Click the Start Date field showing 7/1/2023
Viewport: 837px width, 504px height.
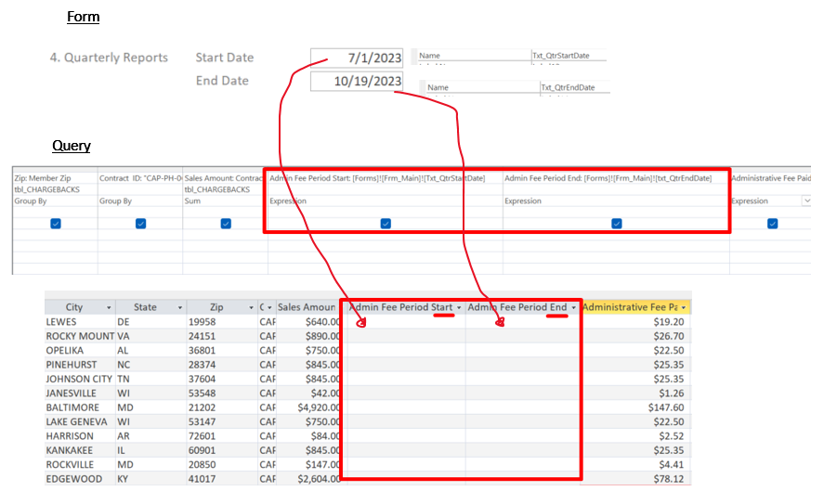pyautogui.click(x=357, y=58)
